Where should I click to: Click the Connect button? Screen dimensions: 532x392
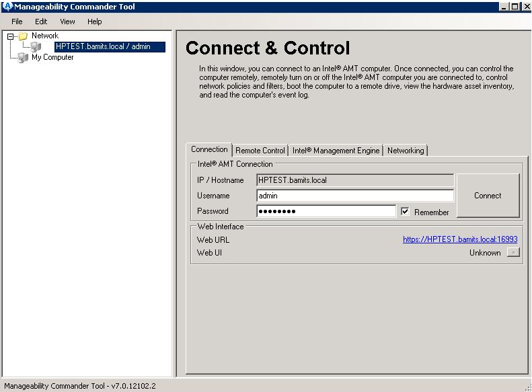click(x=488, y=195)
